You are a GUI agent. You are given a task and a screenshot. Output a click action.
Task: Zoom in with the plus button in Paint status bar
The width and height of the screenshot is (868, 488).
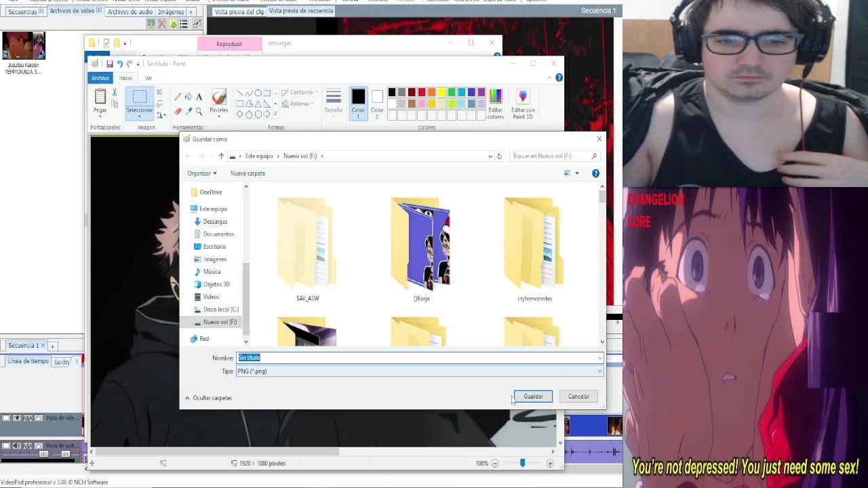click(x=550, y=464)
